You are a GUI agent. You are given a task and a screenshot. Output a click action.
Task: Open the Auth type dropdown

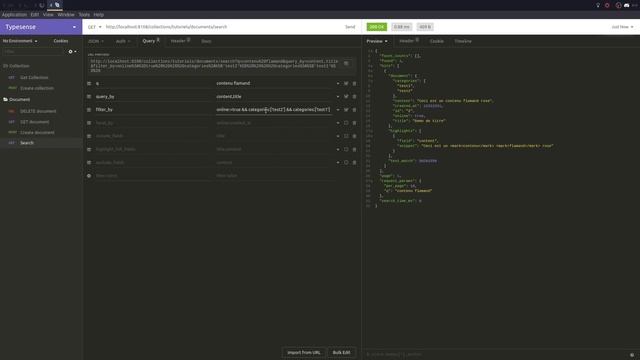tap(123, 41)
